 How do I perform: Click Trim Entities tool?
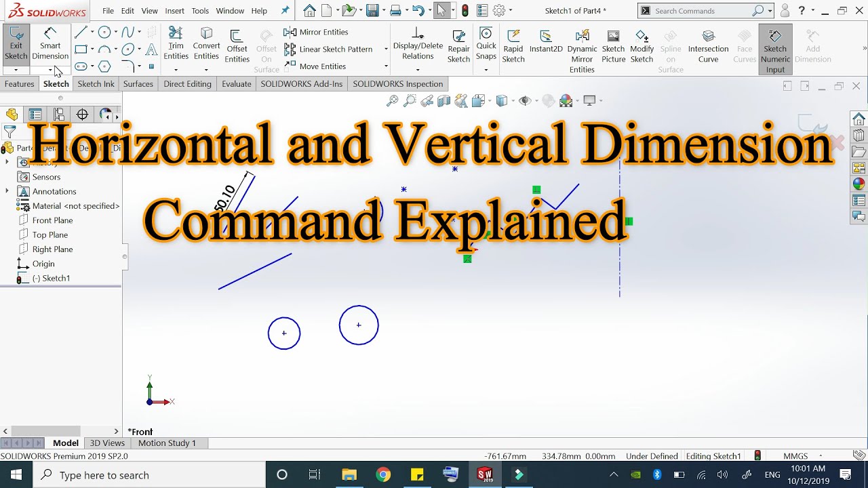pos(176,45)
